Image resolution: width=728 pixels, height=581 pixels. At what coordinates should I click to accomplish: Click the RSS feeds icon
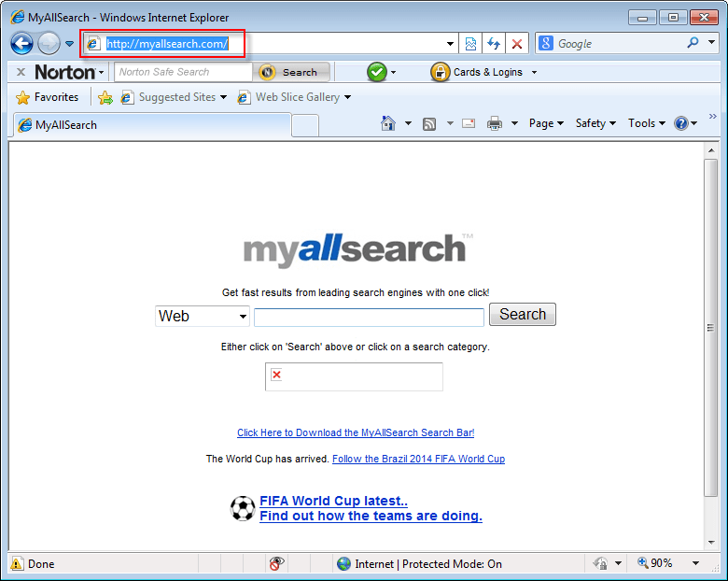(429, 123)
